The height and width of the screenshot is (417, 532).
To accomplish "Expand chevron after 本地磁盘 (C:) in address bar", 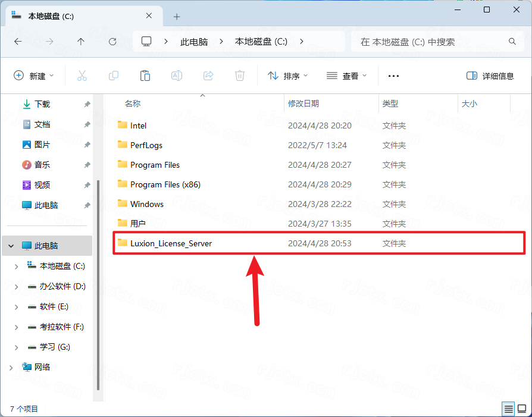I will [302, 42].
